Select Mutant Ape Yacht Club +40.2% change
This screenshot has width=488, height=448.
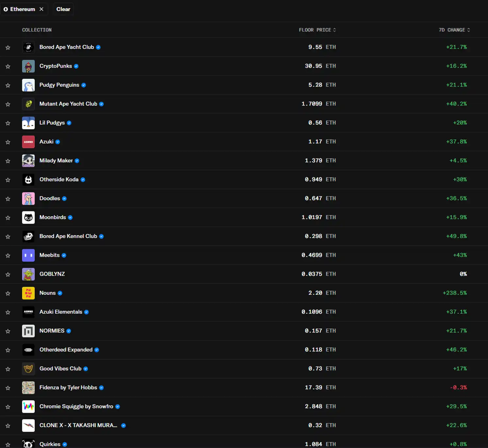click(x=456, y=104)
